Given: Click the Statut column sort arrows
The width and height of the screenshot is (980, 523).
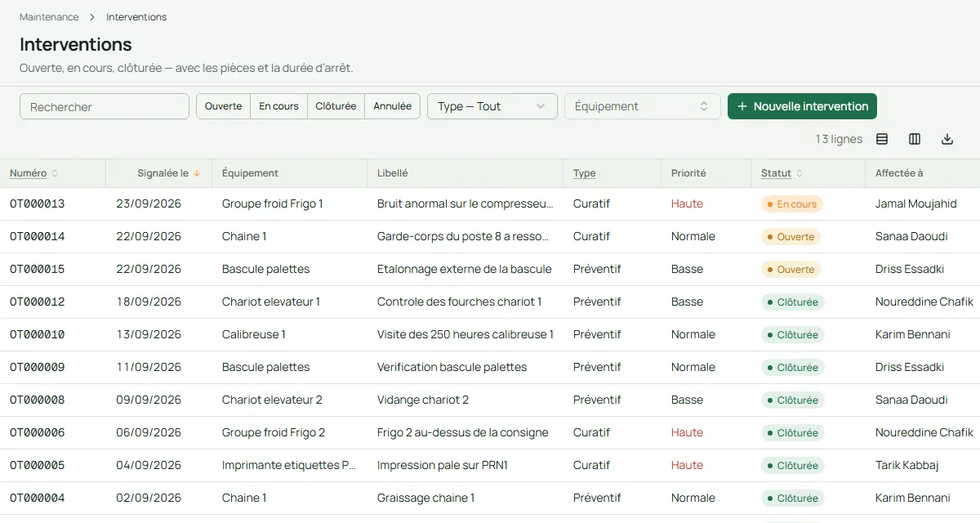Looking at the screenshot, I should [x=800, y=173].
